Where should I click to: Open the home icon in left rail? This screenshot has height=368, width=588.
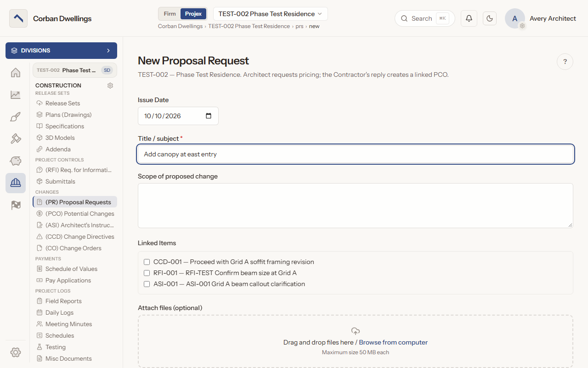point(16,73)
